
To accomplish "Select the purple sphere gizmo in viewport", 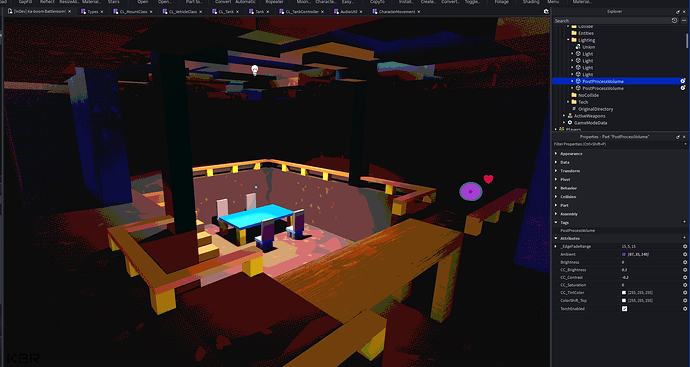I will click(x=471, y=191).
